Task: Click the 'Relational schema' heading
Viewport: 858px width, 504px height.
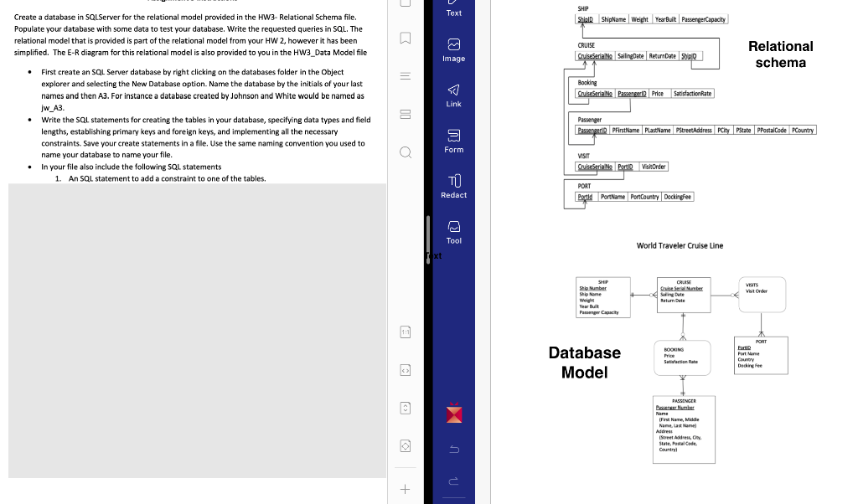Action: 780,54
